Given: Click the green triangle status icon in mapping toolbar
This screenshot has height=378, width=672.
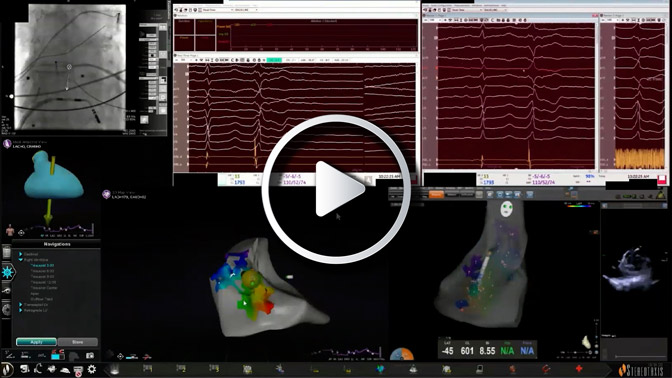Looking at the screenshot, I should (661, 195).
